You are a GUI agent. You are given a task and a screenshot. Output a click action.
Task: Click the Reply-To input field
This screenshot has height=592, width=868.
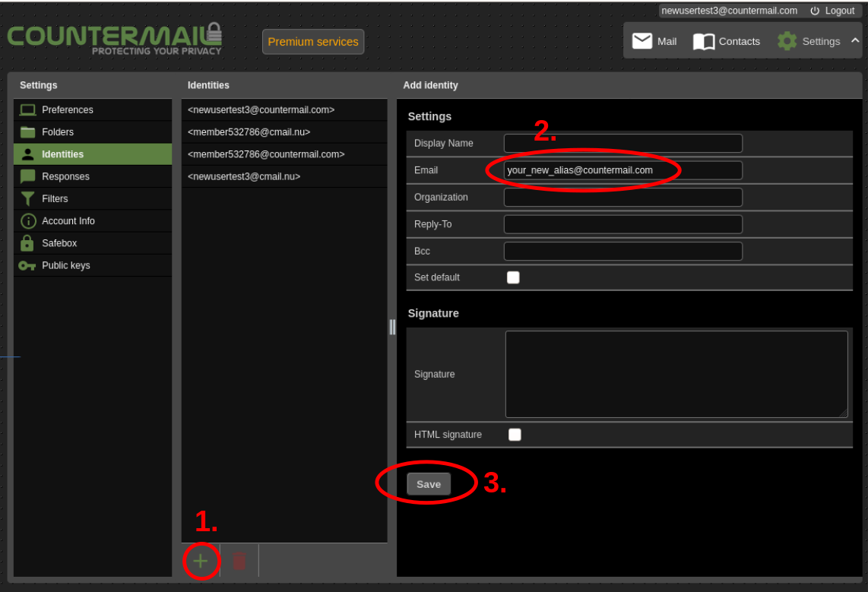622,224
